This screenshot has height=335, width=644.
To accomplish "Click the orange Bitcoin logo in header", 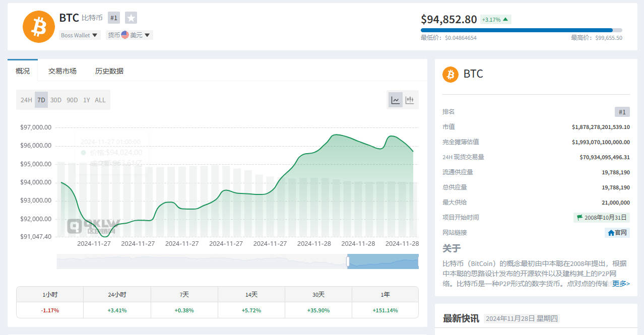I will (38, 27).
